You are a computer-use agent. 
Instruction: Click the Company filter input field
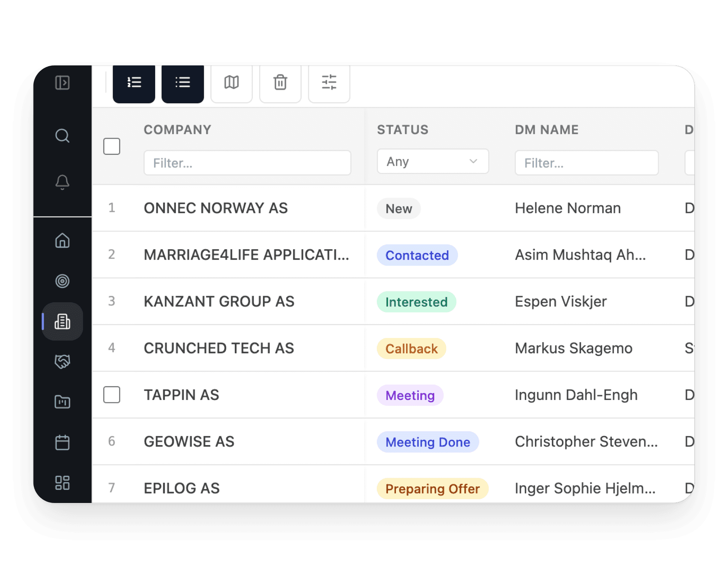click(247, 163)
